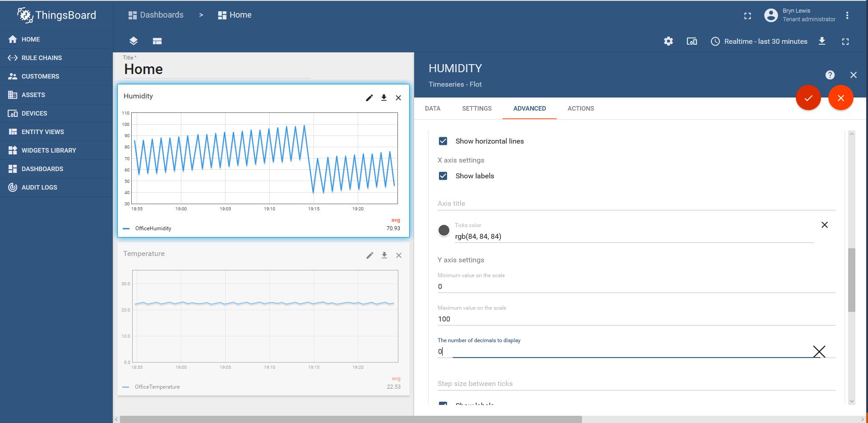868x423 pixels.
Task: Open dashboard layout manager icon
Action: click(157, 41)
